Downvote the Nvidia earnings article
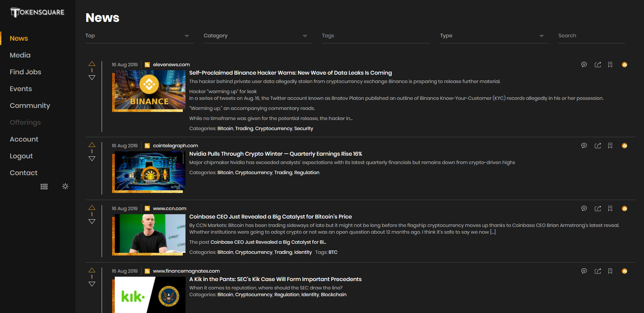The height and width of the screenshot is (313, 644). [x=92, y=159]
